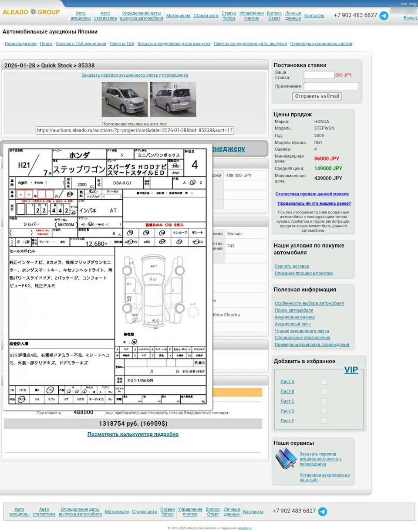Click the Telegram icon in the footer
Viewport: 418px width, 532px height.
[x=323, y=512]
